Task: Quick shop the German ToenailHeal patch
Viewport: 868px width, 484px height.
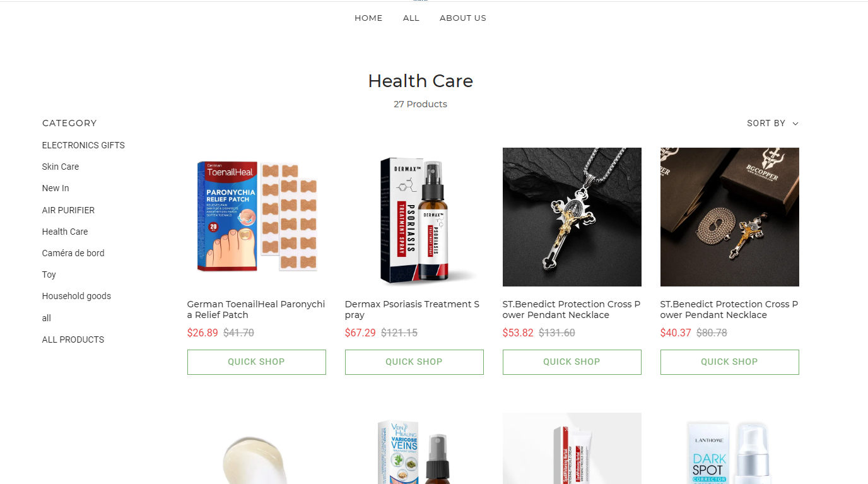Action: point(257,362)
